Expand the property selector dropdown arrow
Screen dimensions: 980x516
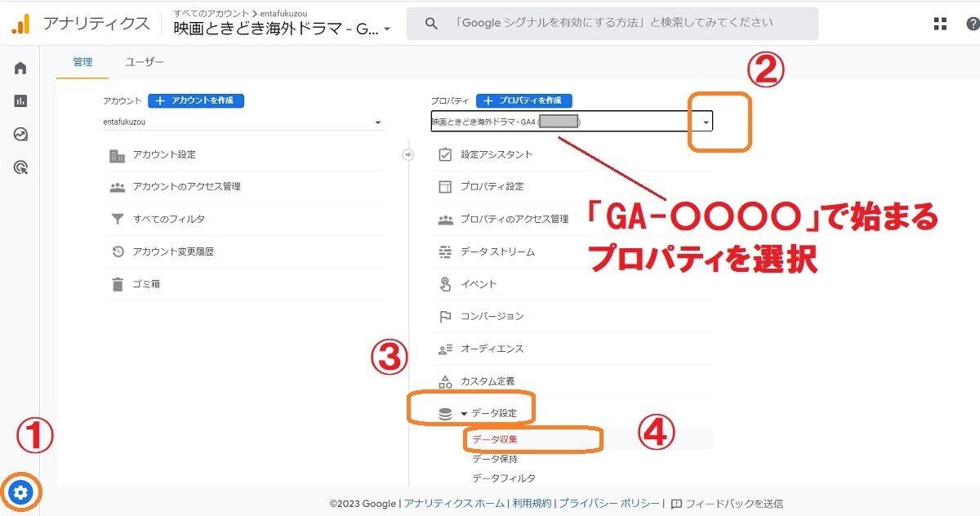704,121
